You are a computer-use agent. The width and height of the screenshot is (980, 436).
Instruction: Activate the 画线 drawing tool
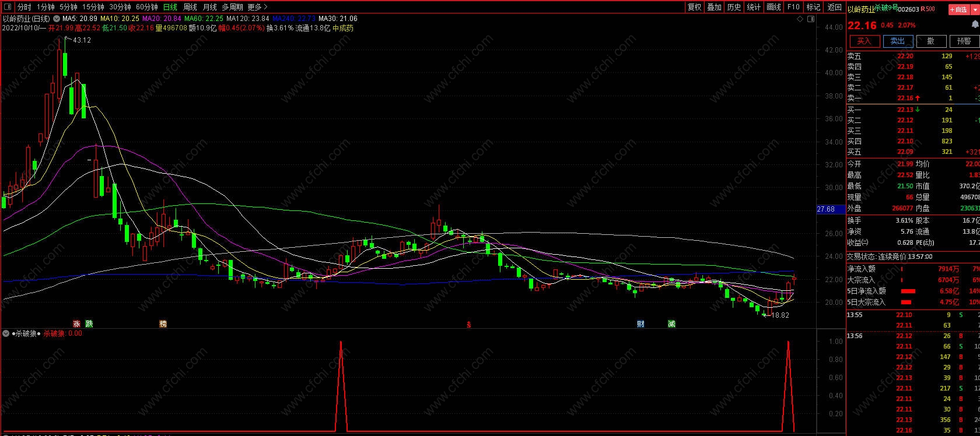(773, 7)
